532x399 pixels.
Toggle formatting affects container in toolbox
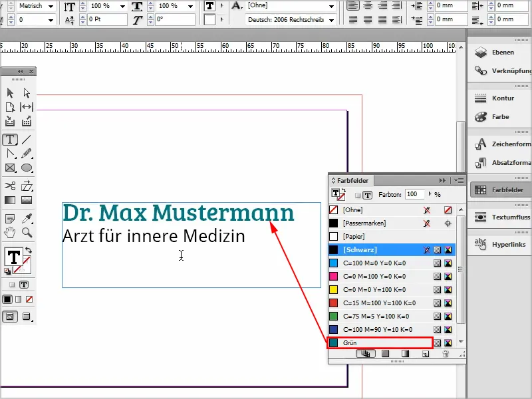[12, 285]
